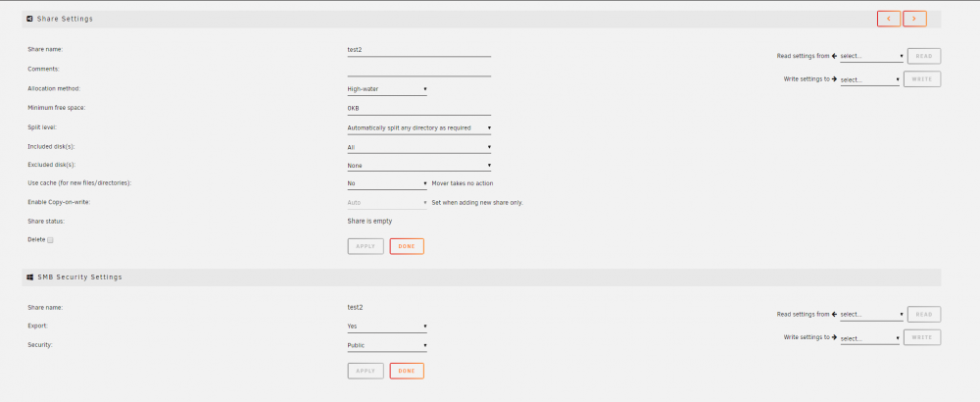Click 'Set when adding new share only.' text
This screenshot has height=402, width=980.
477,203
